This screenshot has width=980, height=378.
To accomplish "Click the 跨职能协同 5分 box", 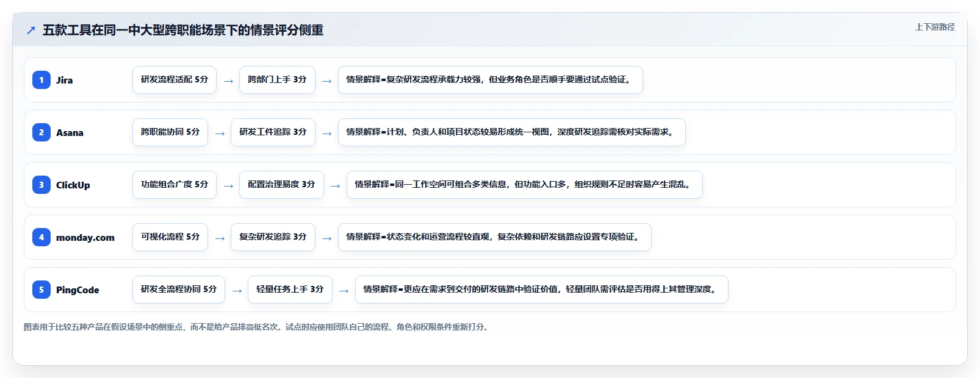I will (170, 132).
